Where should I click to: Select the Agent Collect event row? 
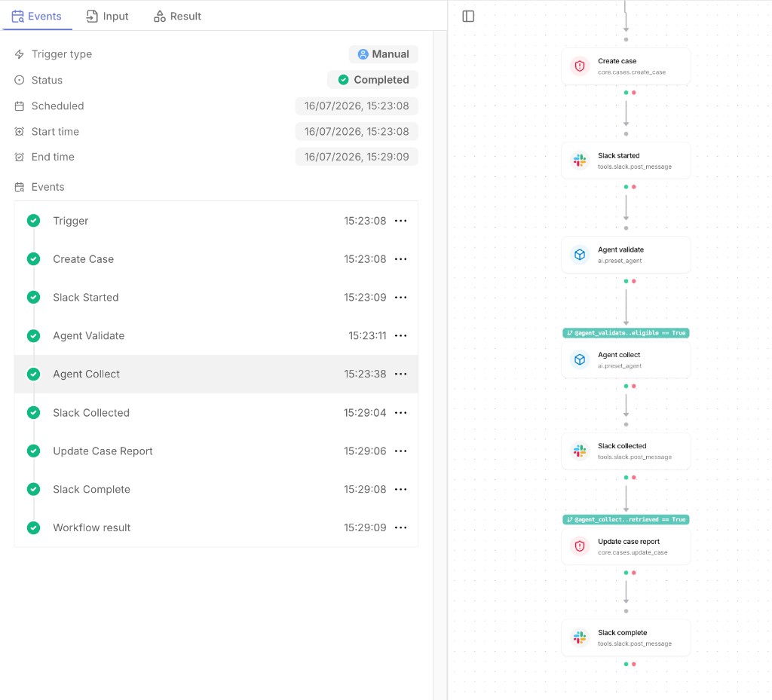point(216,374)
